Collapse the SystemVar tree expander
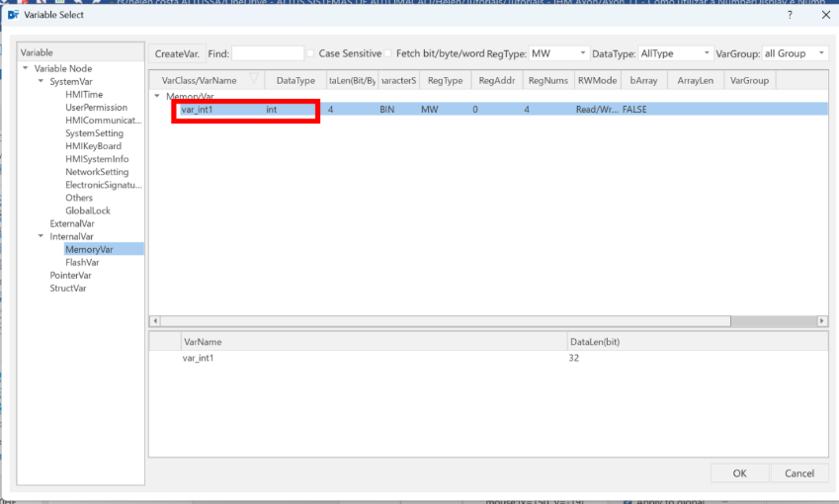The height and width of the screenshot is (504, 839). [x=41, y=81]
